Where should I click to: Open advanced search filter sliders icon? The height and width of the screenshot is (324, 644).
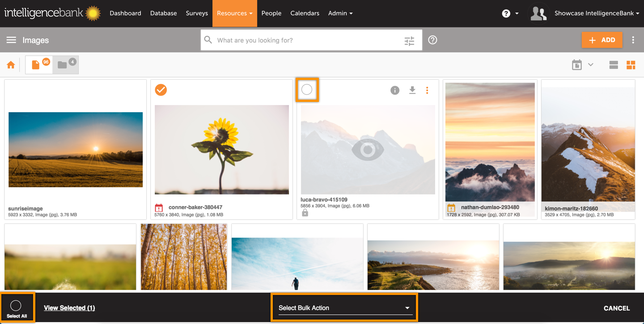[410, 41]
